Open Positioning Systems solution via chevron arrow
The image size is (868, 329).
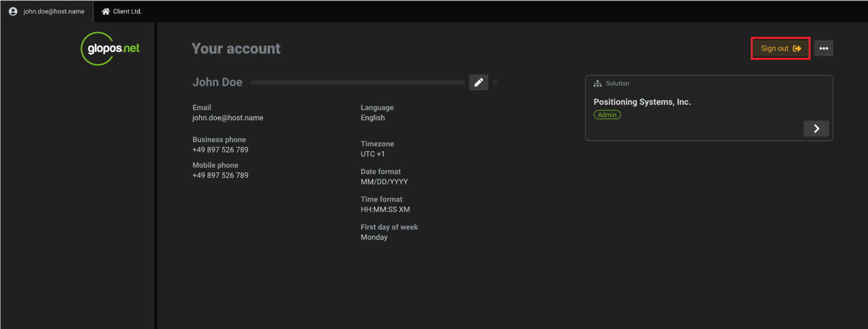(816, 129)
